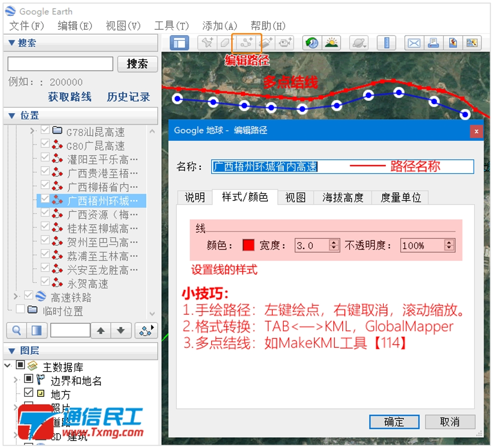Toggle the G80广昆高速 checkbox
493x448 pixels.
[x=45, y=143]
